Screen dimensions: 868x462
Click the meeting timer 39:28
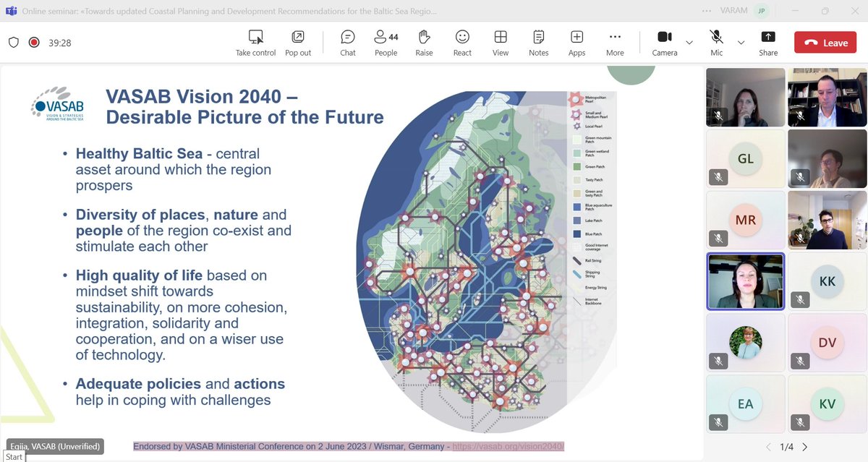pos(60,43)
